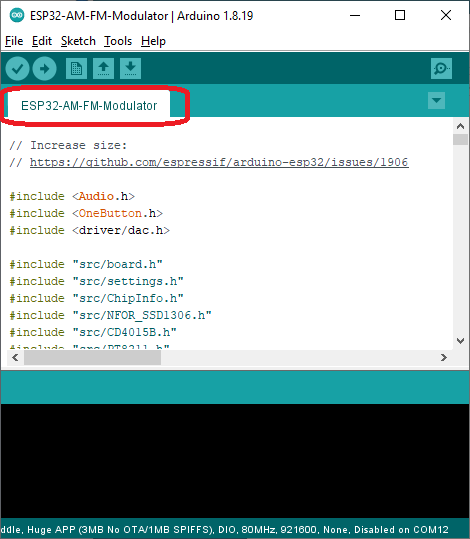This screenshot has width=470, height=539.
Task: Close the Arduino IDE window
Action: [446, 15]
